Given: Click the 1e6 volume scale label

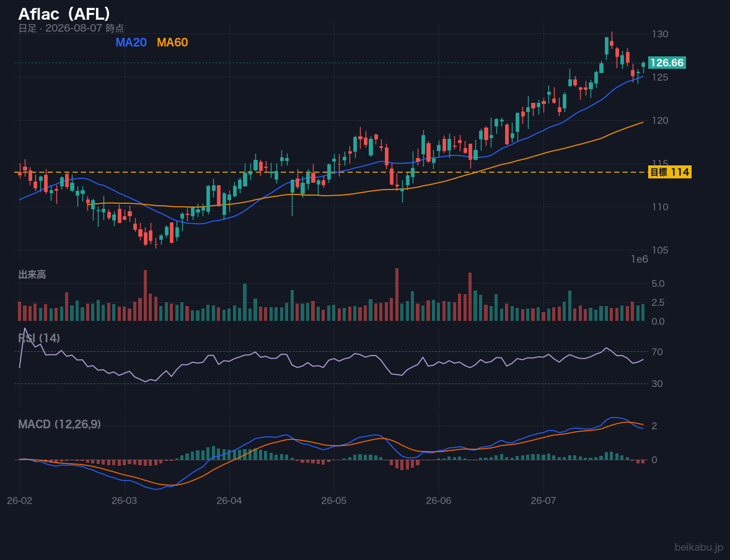Looking at the screenshot, I should [x=640, y=260].
